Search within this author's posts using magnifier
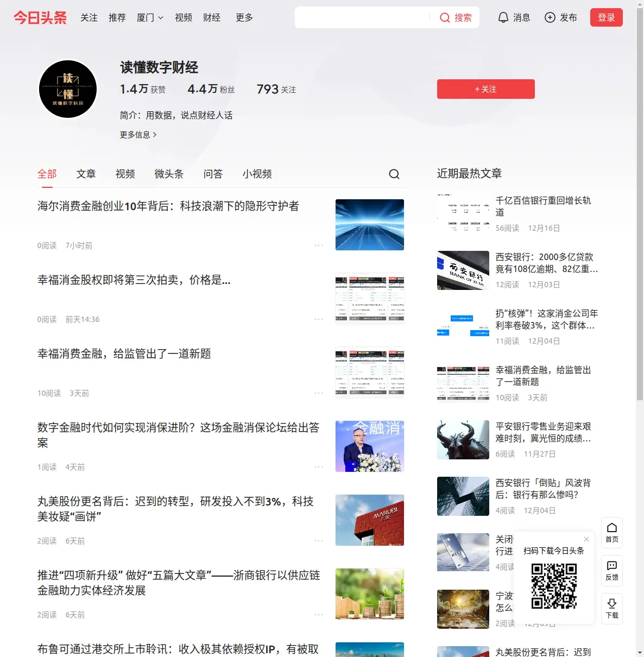This screenshot has height=657, width=644. pyautogui.click(x=394, y=174)
